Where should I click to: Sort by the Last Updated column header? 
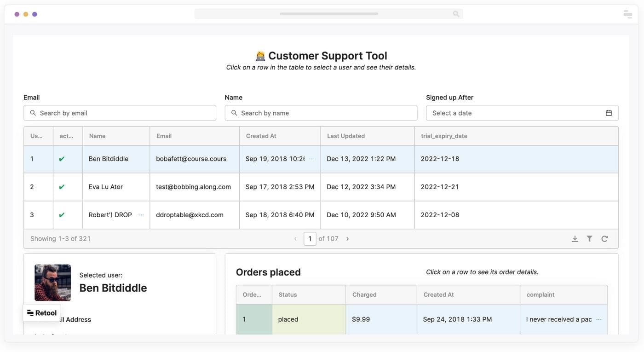point(346,136)
